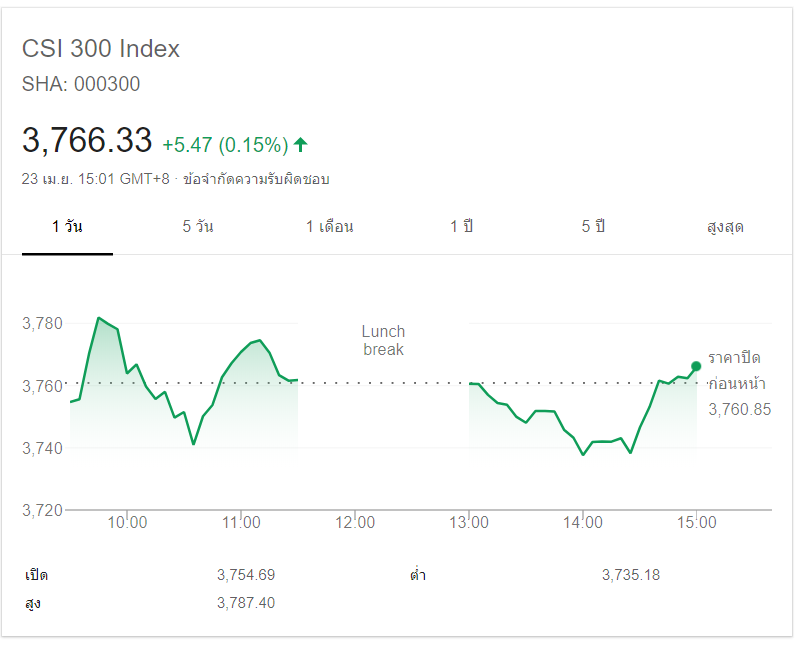Select the "1 วัน" tab

click(67, 226)
